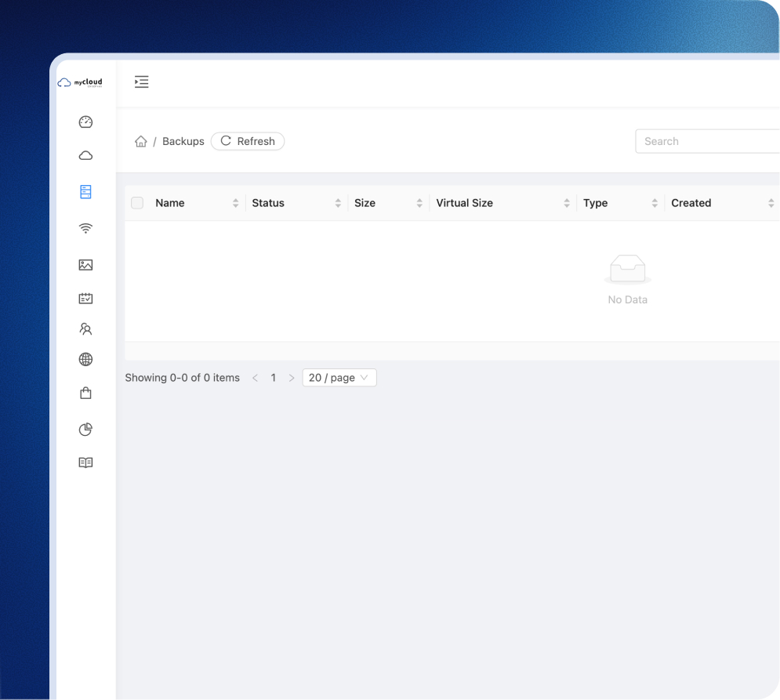Go to previous page arrow
780x700 pixels.
256,378
